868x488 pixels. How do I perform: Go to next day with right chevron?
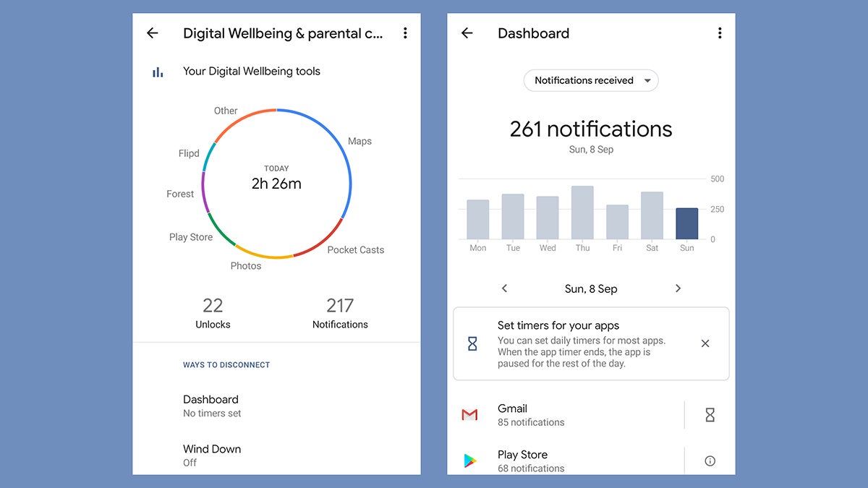click(x=678, y=288)
